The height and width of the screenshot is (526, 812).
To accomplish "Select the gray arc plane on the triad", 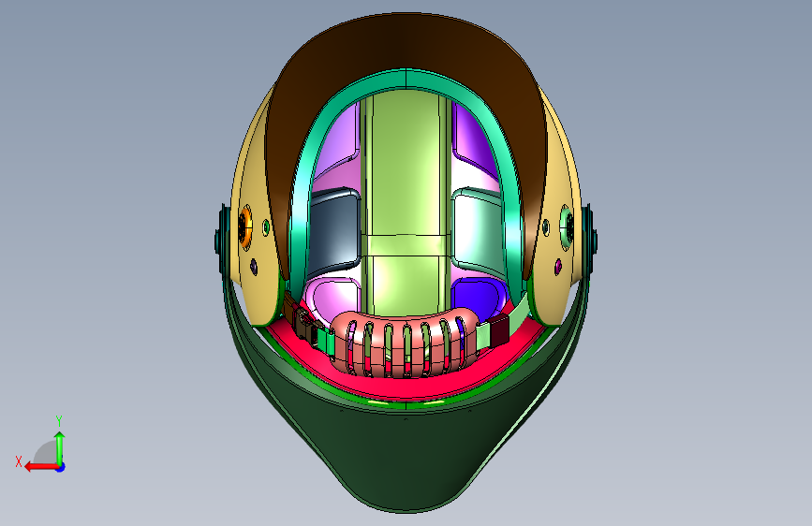I will tap(46, 452).
